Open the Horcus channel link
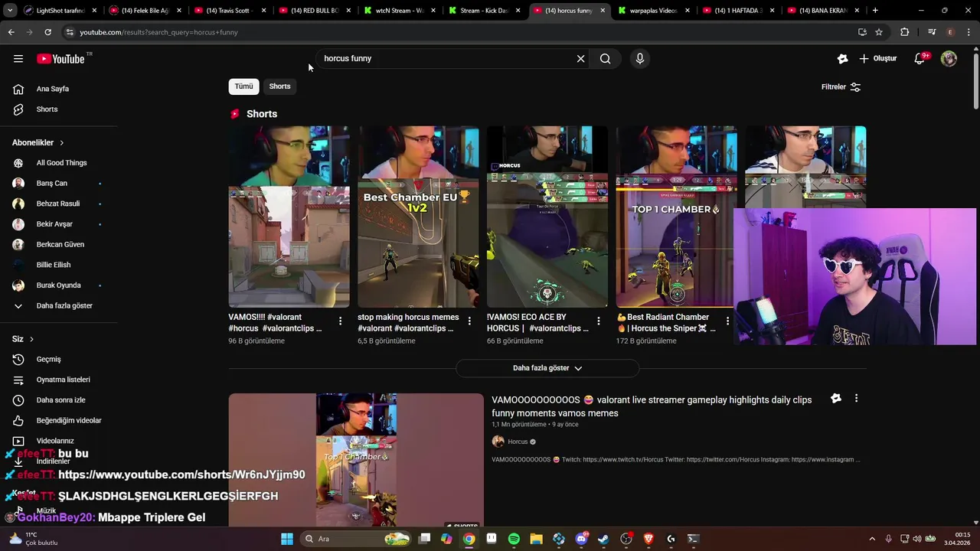980x551 pixels. [518, 442]
